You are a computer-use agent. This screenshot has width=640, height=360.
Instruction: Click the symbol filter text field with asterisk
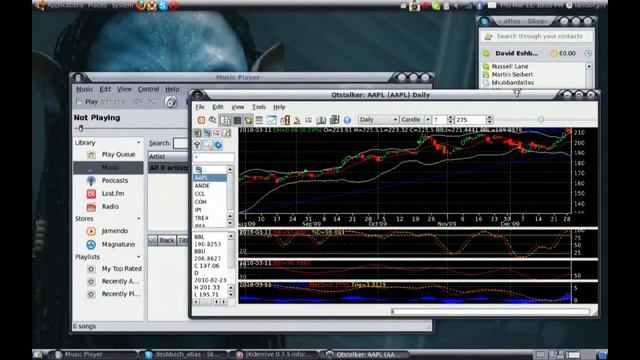[x=213, y=157]
